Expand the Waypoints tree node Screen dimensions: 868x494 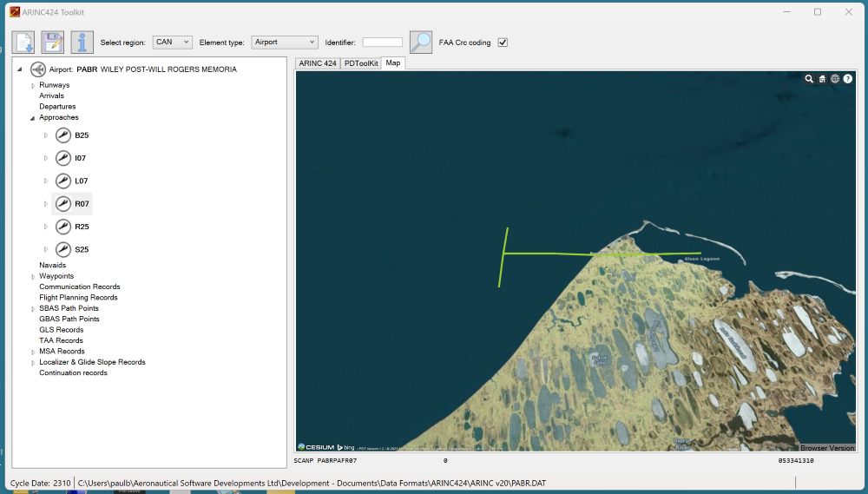[33, 276]
